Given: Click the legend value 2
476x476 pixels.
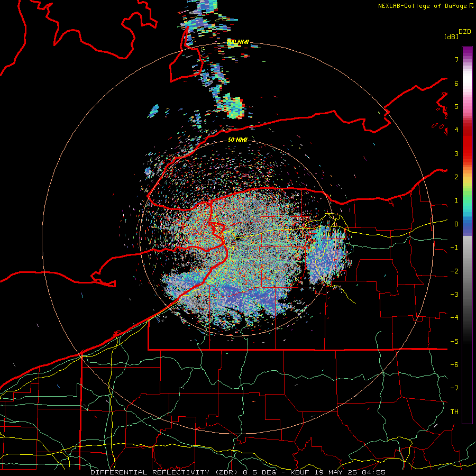Looking at the screenshot, I should (456, 177).
